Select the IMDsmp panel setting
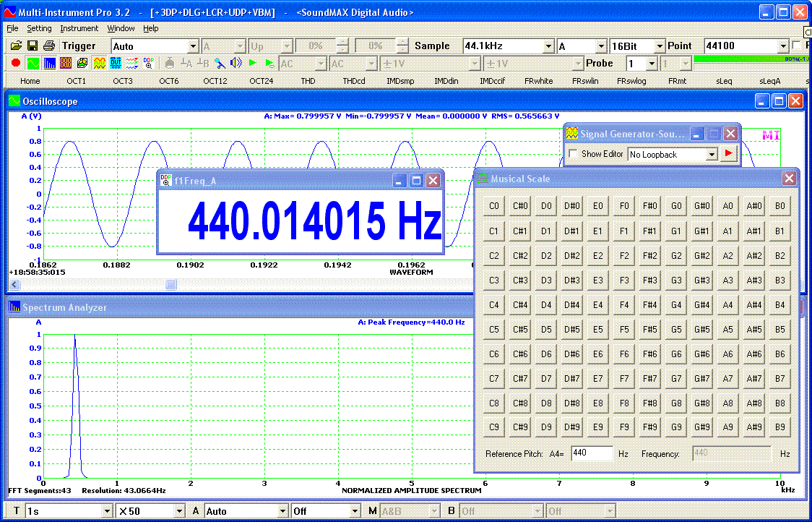 pyautogui.click(x=399, y=81)
